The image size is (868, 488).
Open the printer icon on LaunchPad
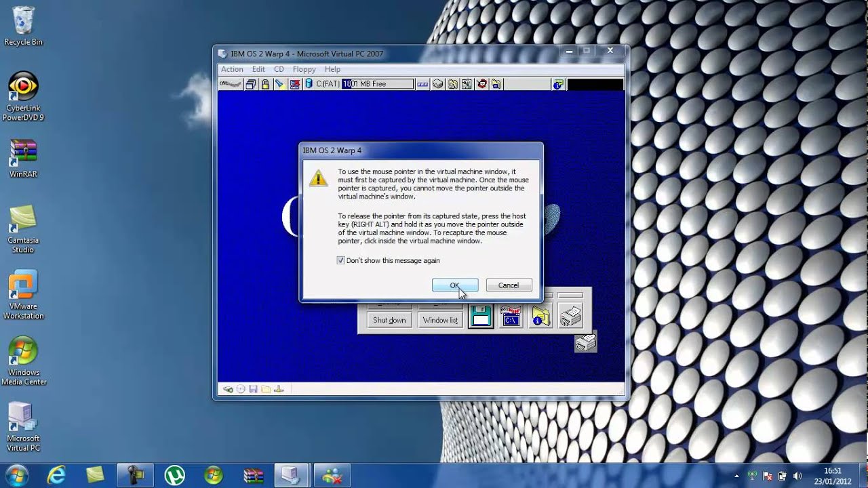pos(570,317)
